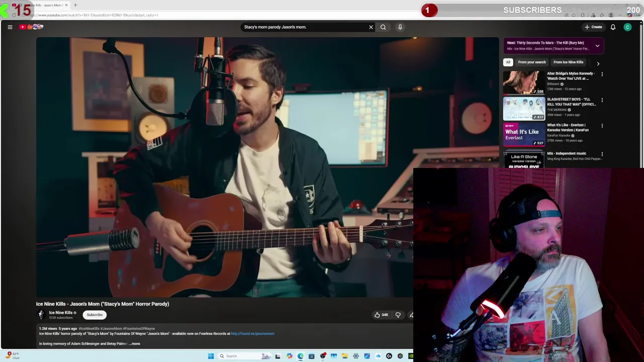Screen dimensions: 644x362
Task: Click the magnifier search button
Action: pyautogui.click(x=383, y=27)
